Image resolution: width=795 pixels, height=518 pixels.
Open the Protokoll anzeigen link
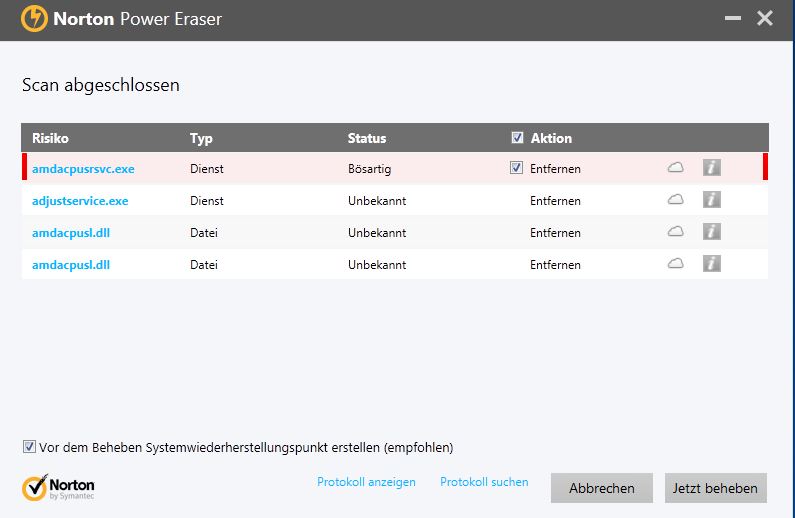point(366,482)
